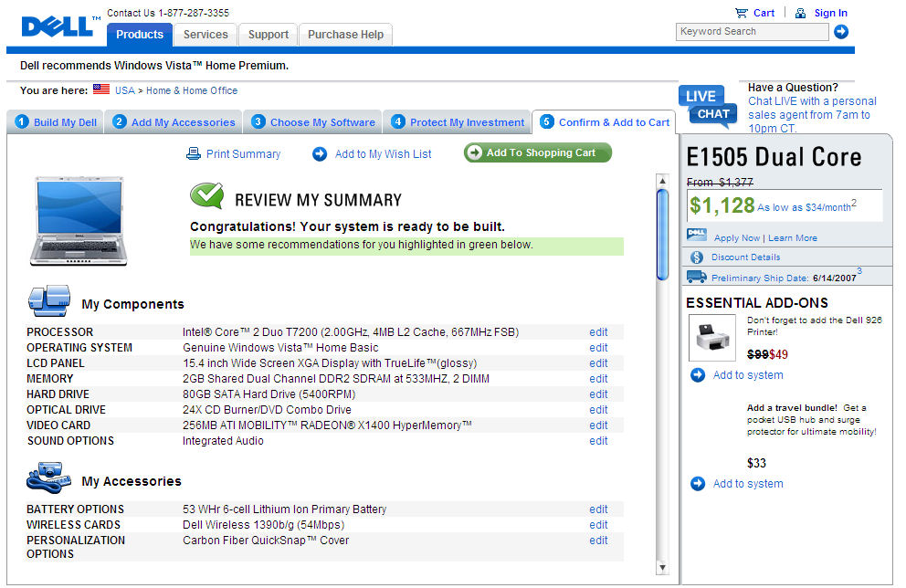This screenshot has height=588, width=906.
Task: Click the Dell 926 printer thumbnail
Action: (x=711, y=337)
